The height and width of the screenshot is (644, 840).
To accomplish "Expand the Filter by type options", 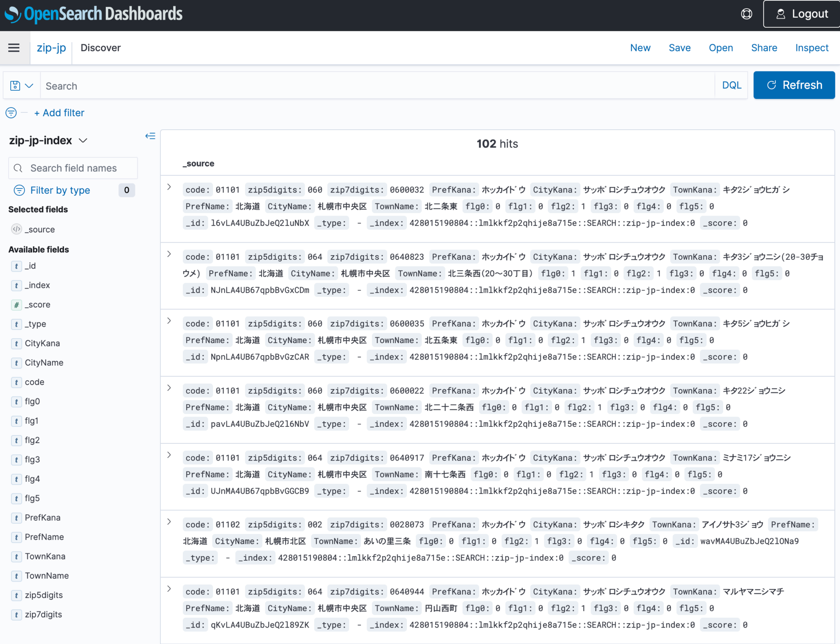I will click(x=60, y=190).
